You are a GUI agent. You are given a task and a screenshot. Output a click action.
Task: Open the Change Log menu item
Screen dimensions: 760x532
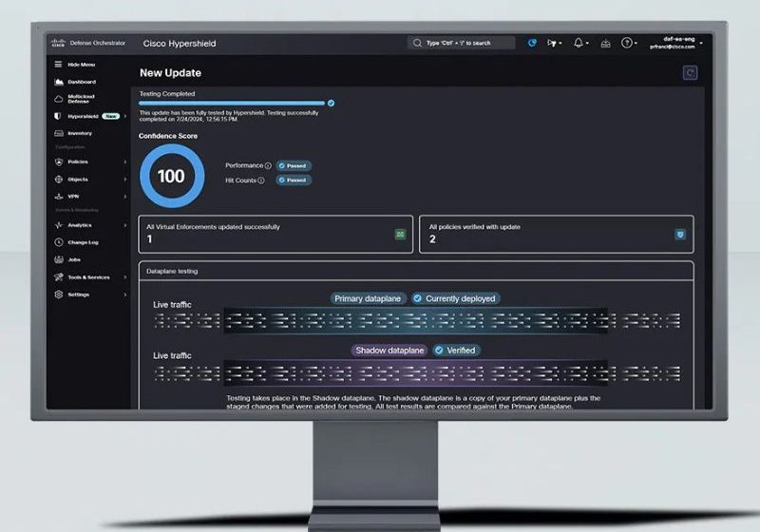pyautogui.click(x=83, y=242)
